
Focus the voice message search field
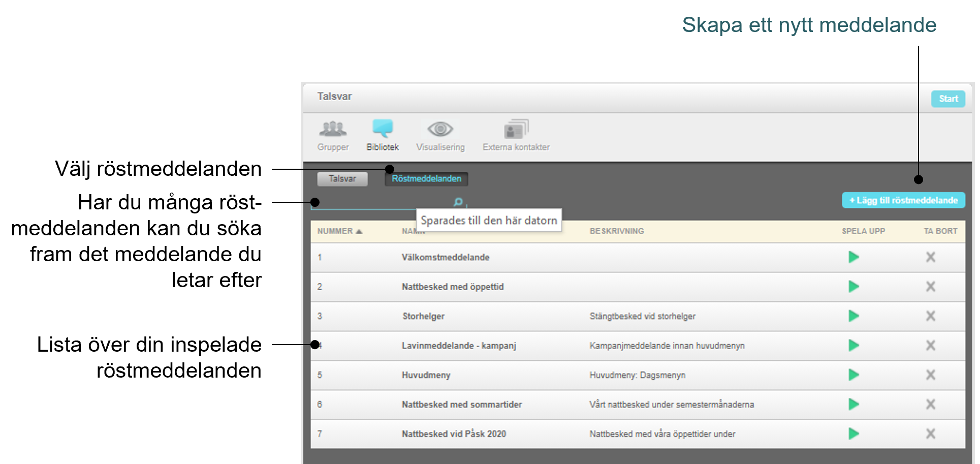pos(382,202)
